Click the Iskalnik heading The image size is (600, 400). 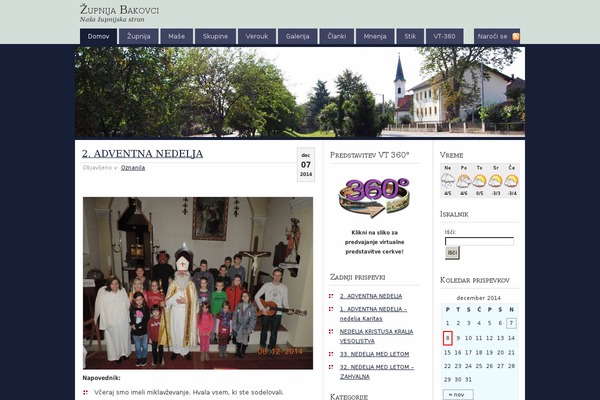[454, 214]
